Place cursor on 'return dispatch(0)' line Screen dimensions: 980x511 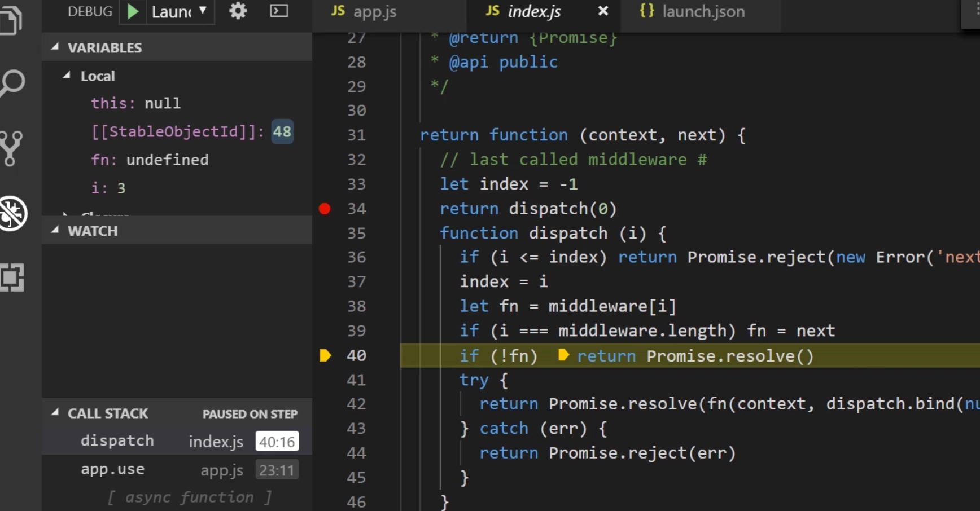coord(528,209)
